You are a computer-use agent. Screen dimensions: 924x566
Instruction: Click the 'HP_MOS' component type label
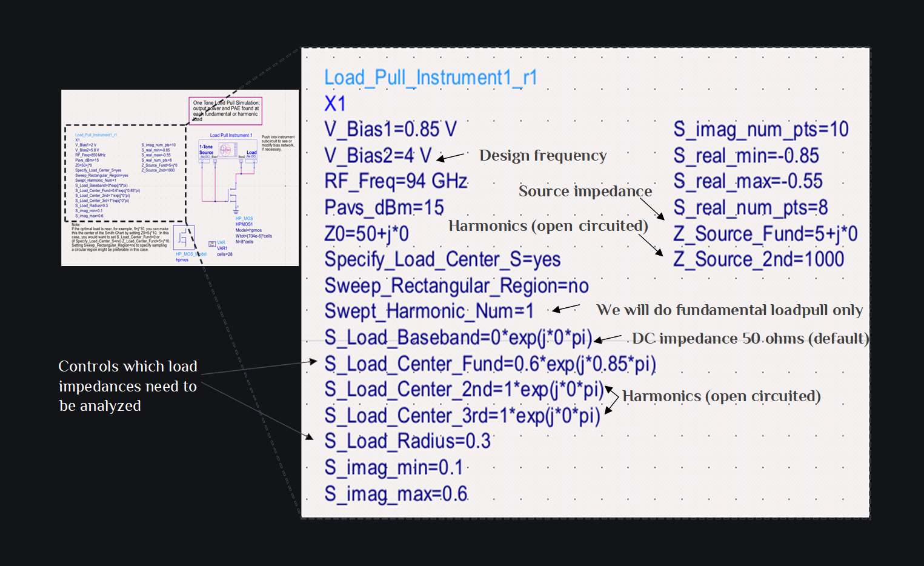244,218
